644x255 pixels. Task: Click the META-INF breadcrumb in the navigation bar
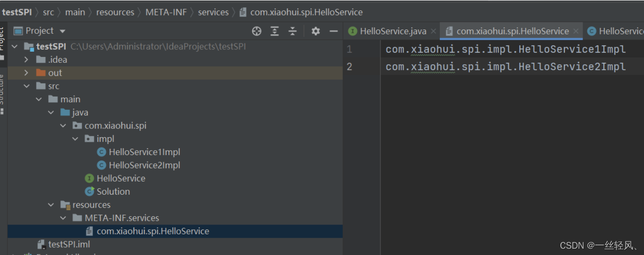[166, 12]
